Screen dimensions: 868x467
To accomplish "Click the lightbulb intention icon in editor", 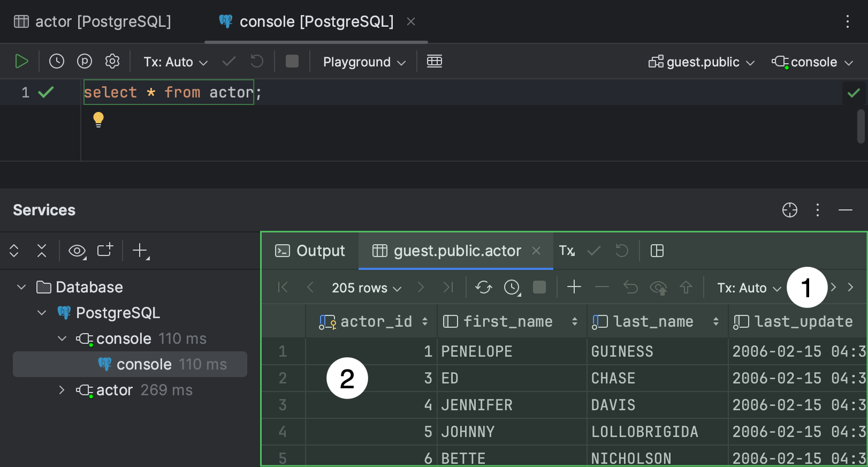I will coord(98,119).
